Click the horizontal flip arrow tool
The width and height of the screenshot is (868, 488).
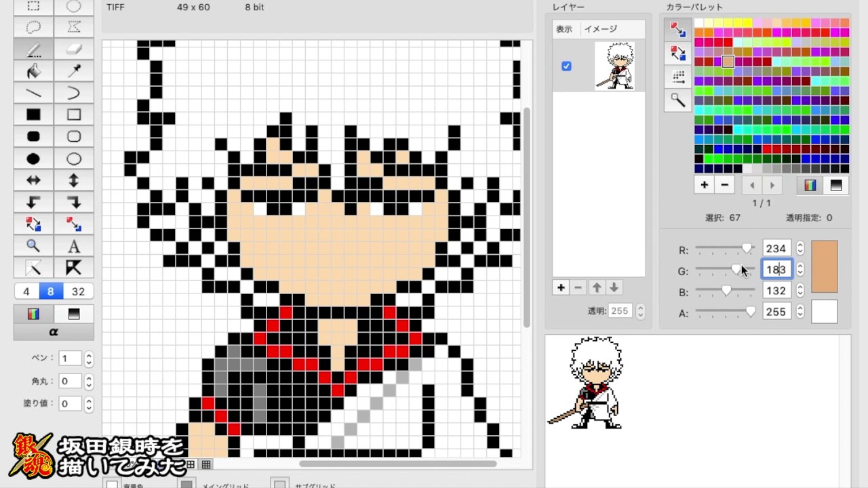tap(33, 180)
